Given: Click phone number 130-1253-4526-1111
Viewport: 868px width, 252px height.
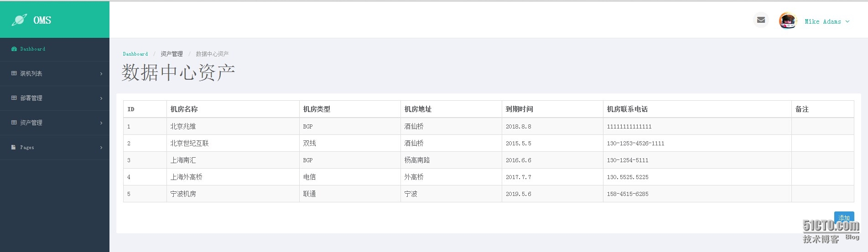Looking at the screenshot, I should [635, 143].
